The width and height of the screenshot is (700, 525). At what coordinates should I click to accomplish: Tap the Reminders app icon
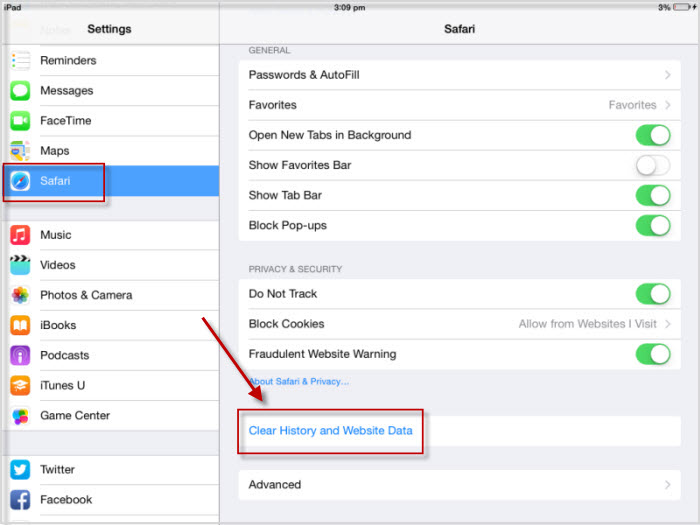[20, 60]
